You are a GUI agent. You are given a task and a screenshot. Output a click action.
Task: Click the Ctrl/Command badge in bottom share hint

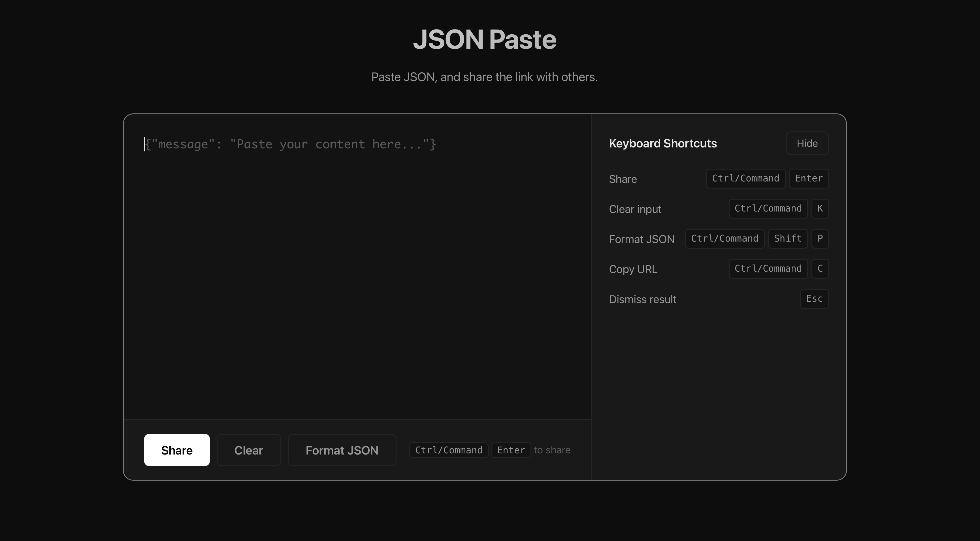click(448, 450)
